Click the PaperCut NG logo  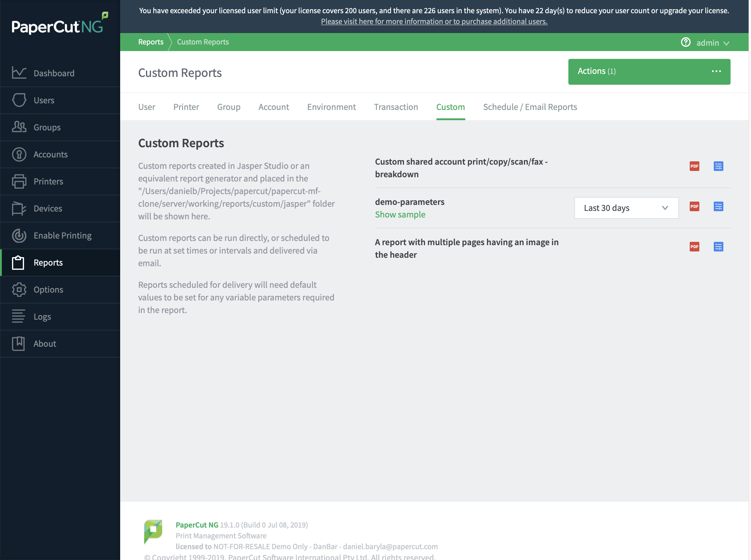click(60, 24)
